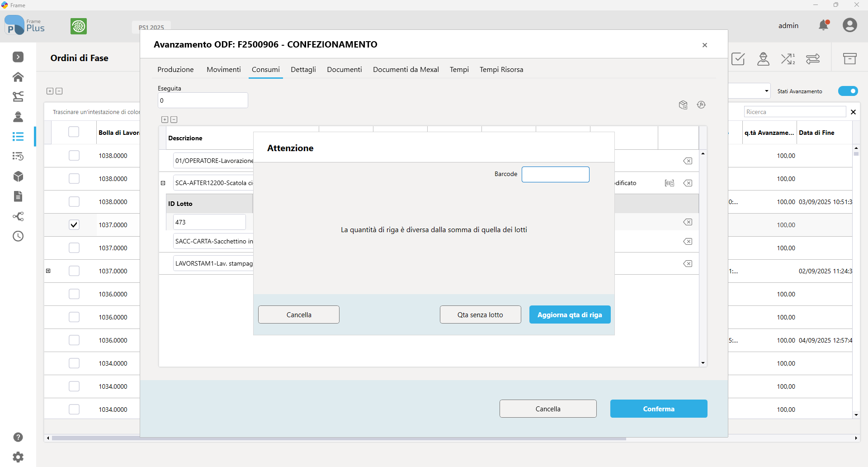Image resolution: width=868 pixels, height=467 pixels.
Task: Go to Home in sidebar
Action: (18, 77)
